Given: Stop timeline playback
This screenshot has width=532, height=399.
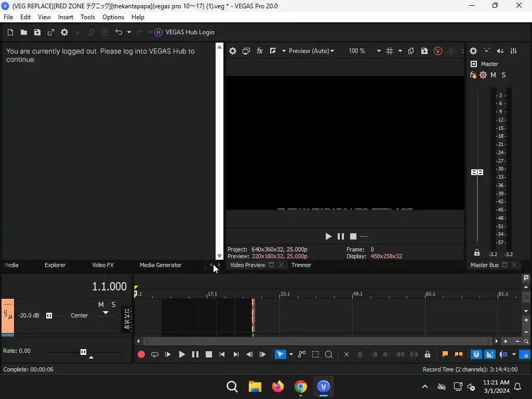Looking at the screenshot, I should 209,354.
